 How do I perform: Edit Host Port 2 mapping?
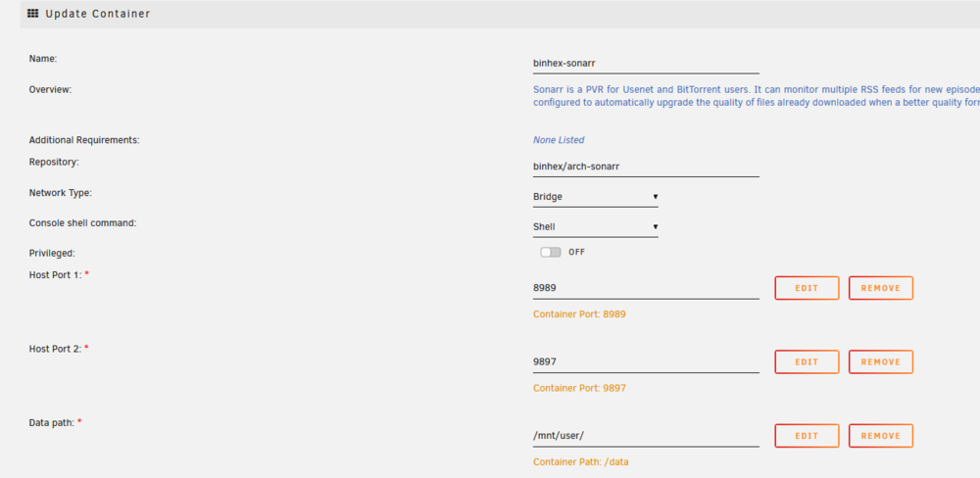pos(807,361)
